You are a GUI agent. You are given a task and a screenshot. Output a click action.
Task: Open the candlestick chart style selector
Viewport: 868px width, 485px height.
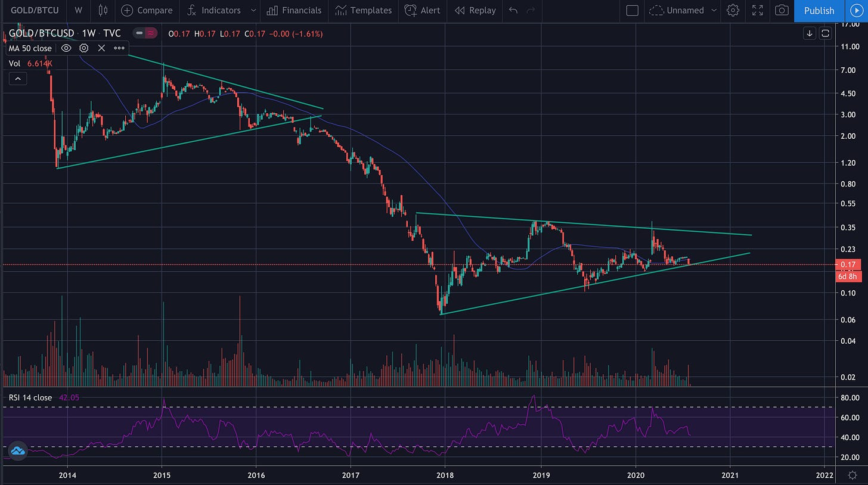click(x=103, y=10)
